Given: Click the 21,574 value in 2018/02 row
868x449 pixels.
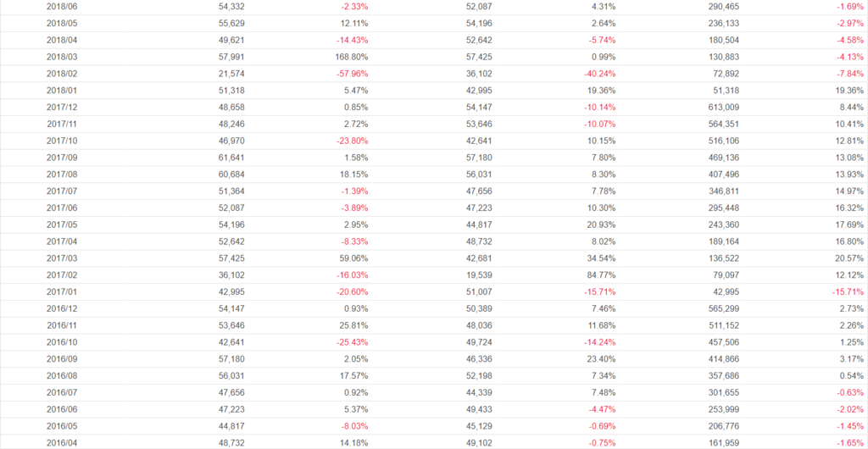Looking at the screenshot, I should tap(231, 74).
